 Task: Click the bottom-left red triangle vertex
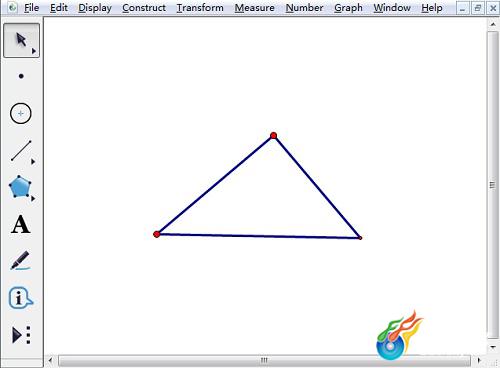pyautogui.click(x=157, y=234)
